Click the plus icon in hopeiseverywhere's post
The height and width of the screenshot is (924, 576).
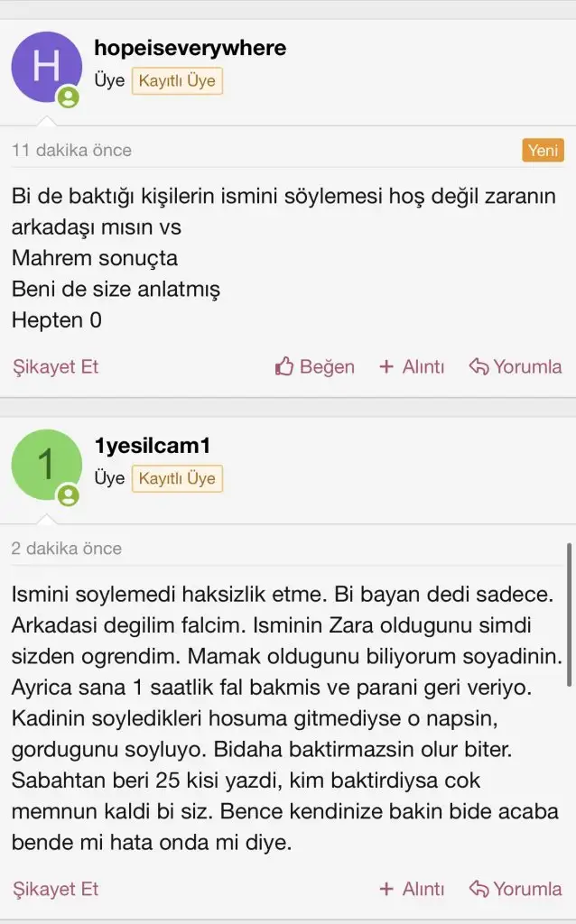[386, 366]
